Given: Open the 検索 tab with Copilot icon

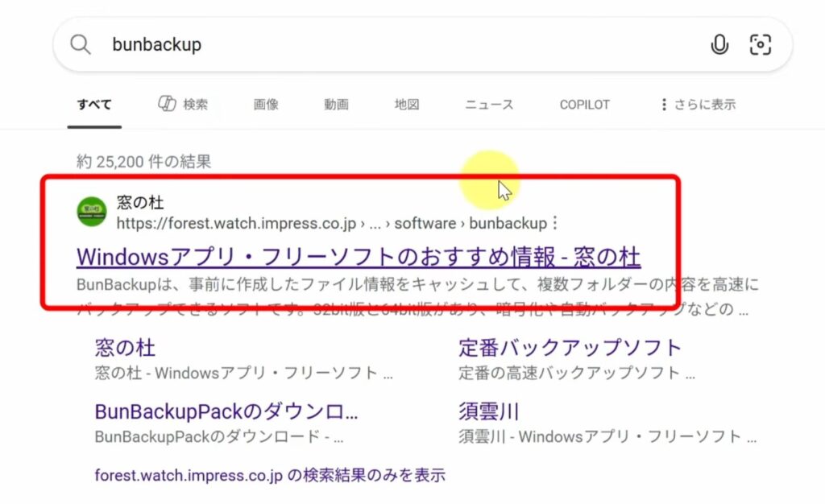Looking at the screenshot, I should 183,105.
